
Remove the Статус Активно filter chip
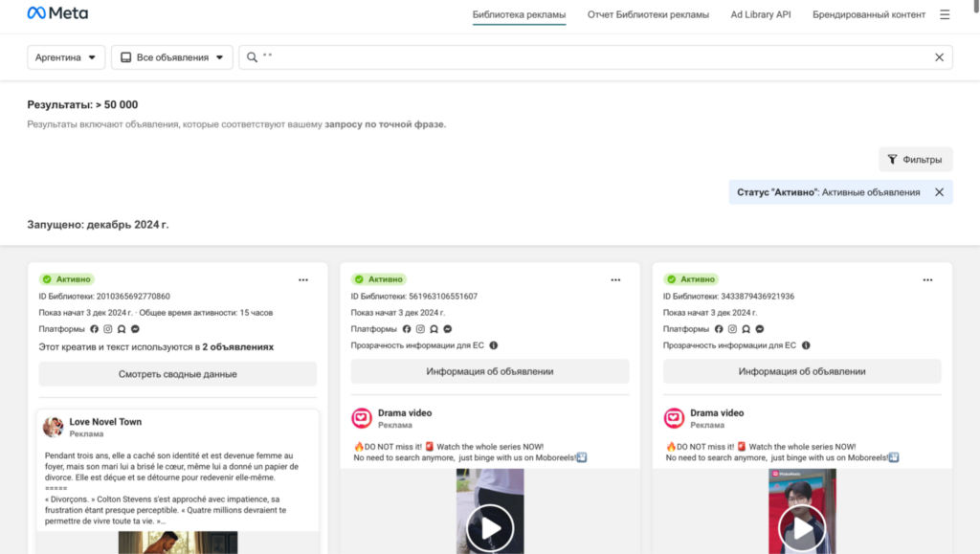tap(939, 192)
